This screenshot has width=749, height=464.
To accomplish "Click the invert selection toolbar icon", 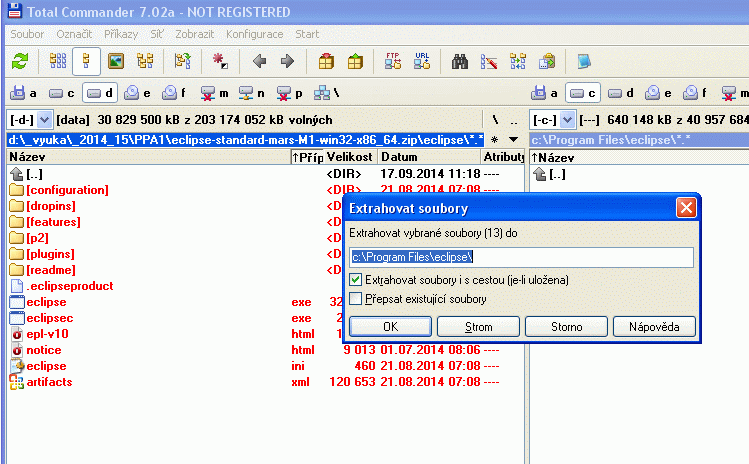I will pyautogui.click(x=220, y=61).
